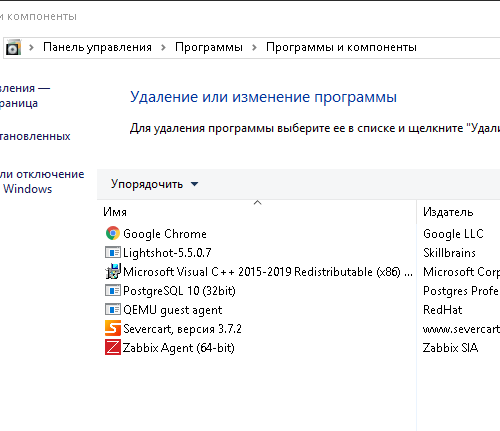The image size is (500, 431).
Task: Click publisher Microsoft Corp cell
Action: point(461,272)
